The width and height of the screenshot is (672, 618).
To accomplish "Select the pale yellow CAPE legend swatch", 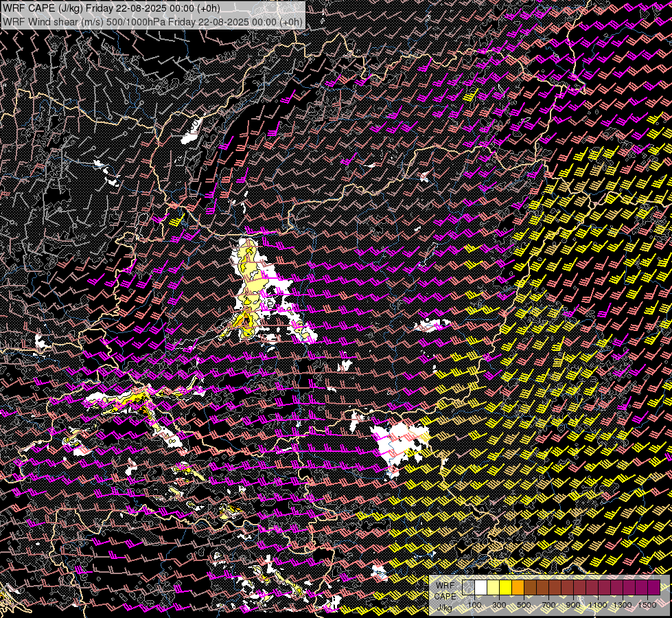I will point(494,588).
